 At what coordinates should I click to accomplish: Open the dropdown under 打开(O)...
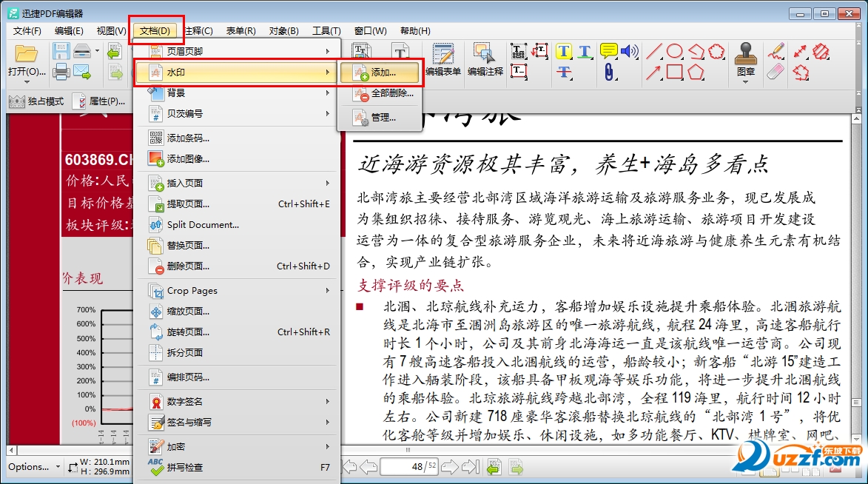pyautogui.click(x=27, y=82)
